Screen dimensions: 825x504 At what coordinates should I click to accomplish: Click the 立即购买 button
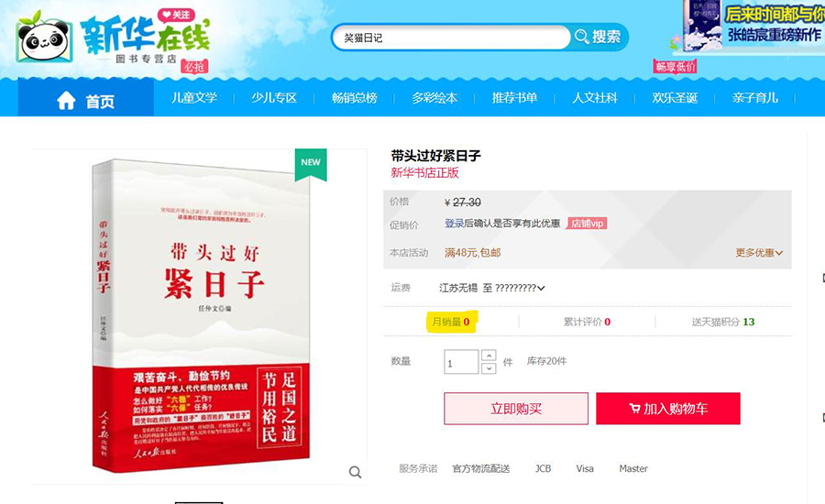coord(516,409)
